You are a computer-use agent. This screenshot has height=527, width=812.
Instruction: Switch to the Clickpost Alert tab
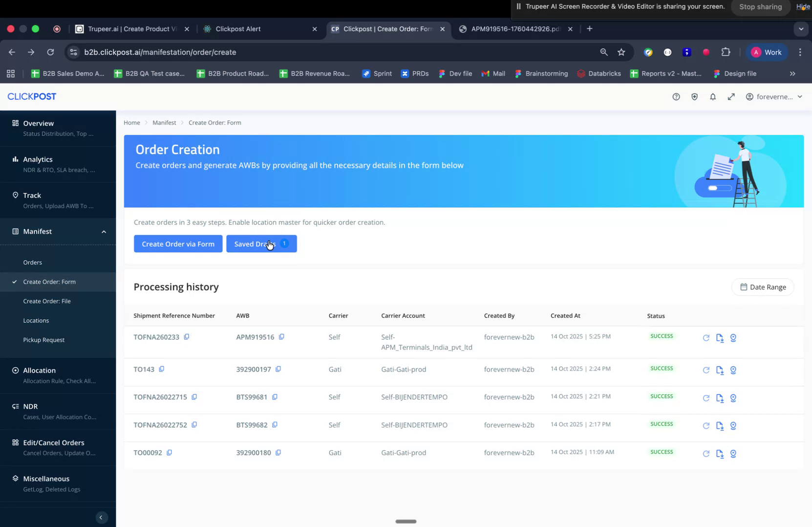click(x=239, y=29)
